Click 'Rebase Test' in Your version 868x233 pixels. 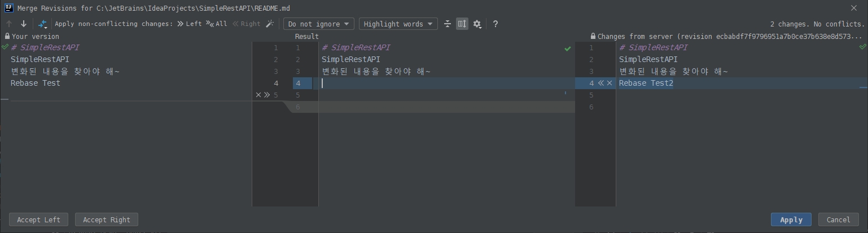pos(36,83)
